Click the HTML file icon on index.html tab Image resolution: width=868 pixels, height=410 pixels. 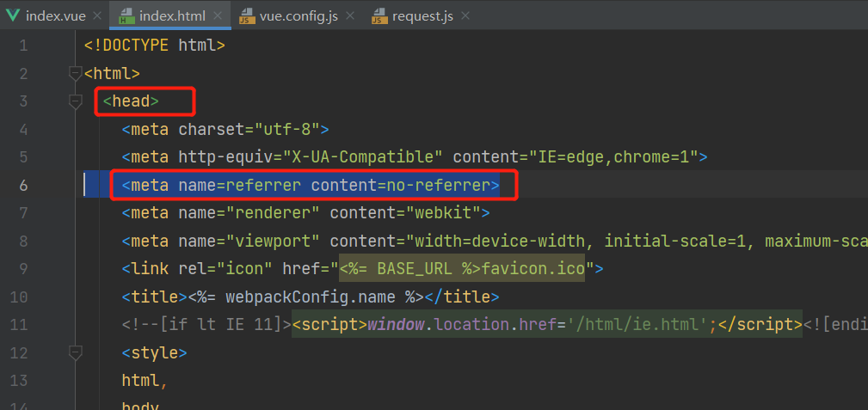[x=126, y=16]
